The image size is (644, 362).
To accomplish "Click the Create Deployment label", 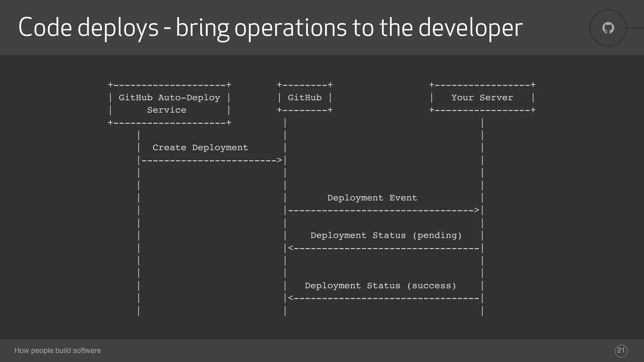I will (200, 148).
